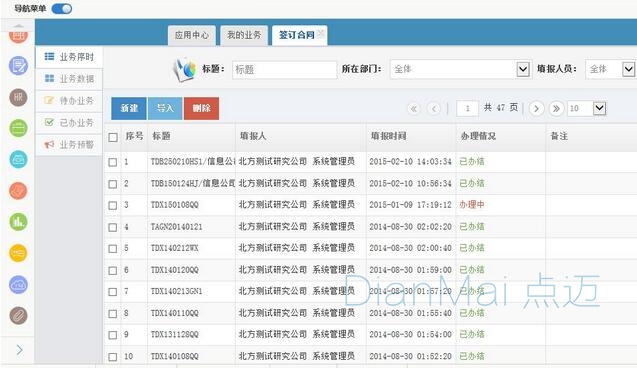Click the search icon left of 标题
This screenshot has width=637, height=368.
pyautogui.click(x=184, y=69)
